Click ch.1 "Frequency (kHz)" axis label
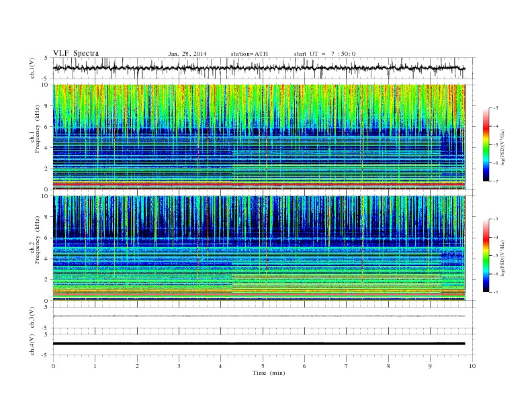The width and height of the screenshot is (532, 411). (38, 129)
